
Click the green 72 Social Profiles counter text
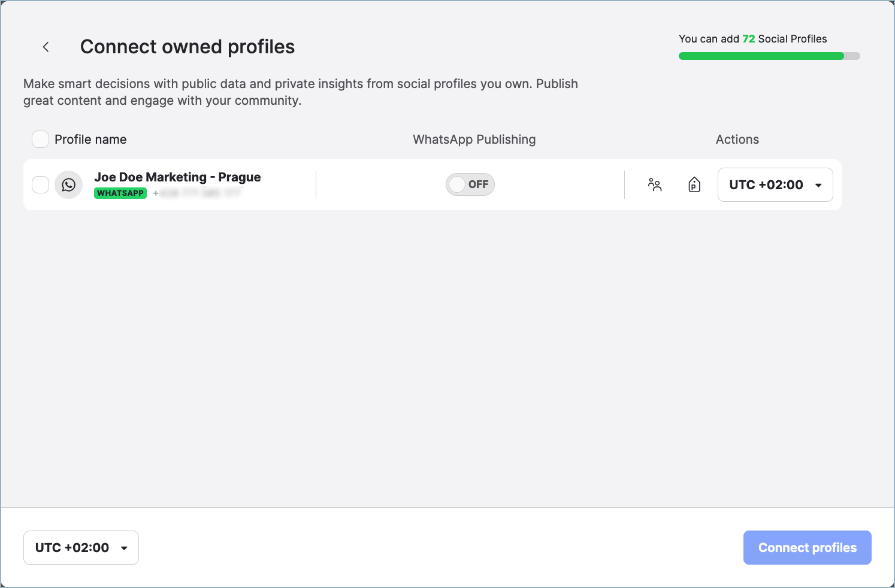point(748,38)
